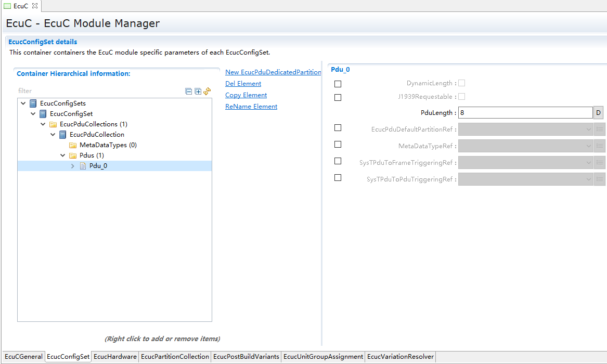Click the expand all tree icon

click(x=198, y=92)
